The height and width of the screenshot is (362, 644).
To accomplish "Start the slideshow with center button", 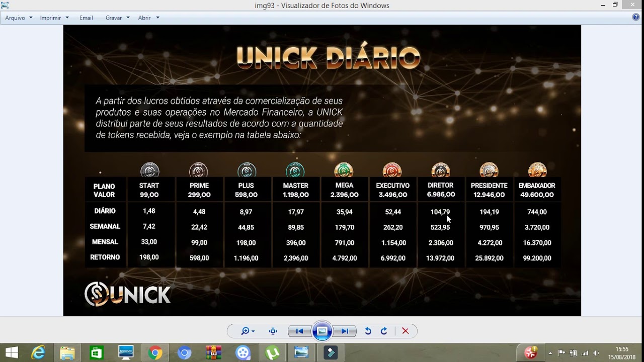I will point(322,331).
